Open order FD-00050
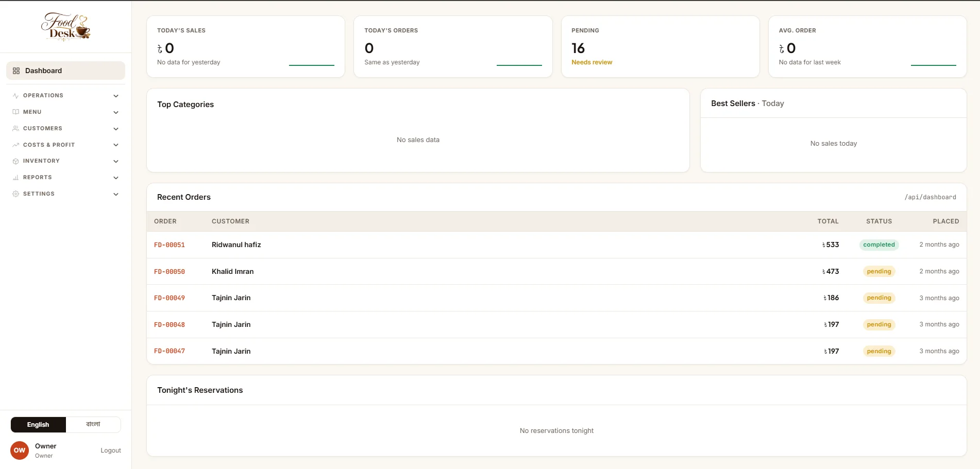The width and height of the screenshot is (980, 469). [170, 272]
